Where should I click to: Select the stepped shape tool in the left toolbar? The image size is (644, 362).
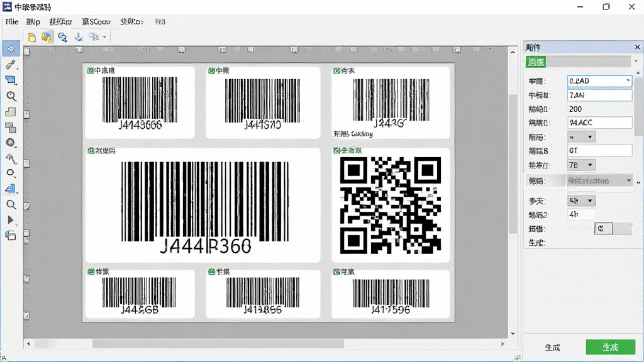(x=11, y=112)
